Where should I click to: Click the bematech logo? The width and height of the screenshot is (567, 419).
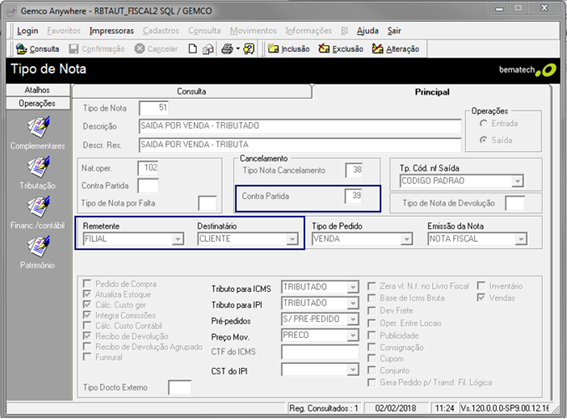coord(527,70)
